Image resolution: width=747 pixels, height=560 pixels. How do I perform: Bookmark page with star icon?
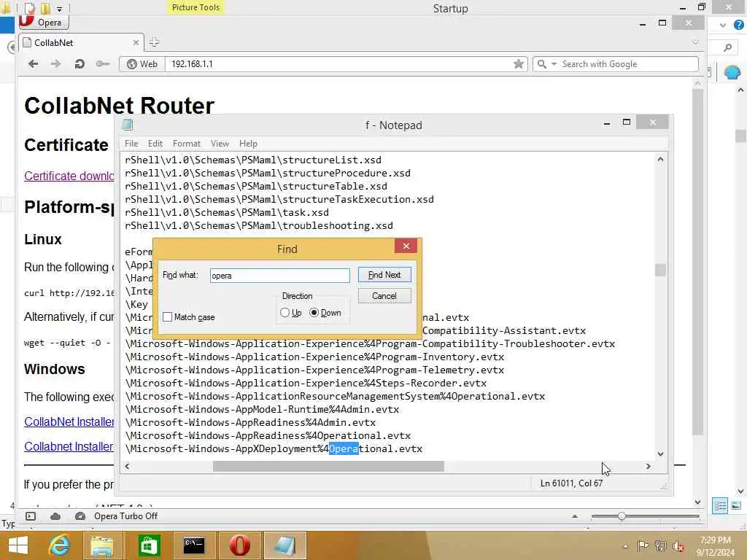pyautogui.click(x=519, y=64)
